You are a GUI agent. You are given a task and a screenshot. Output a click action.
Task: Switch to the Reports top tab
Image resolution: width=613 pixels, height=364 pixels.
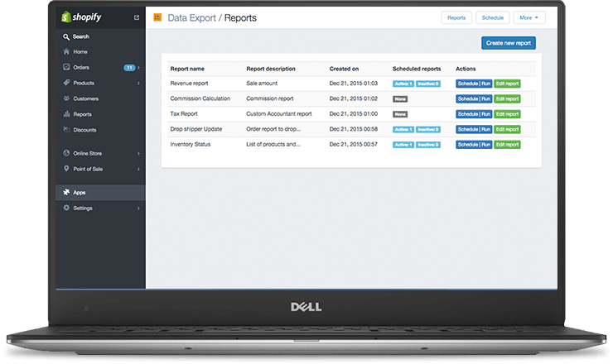tap(456, 17)
